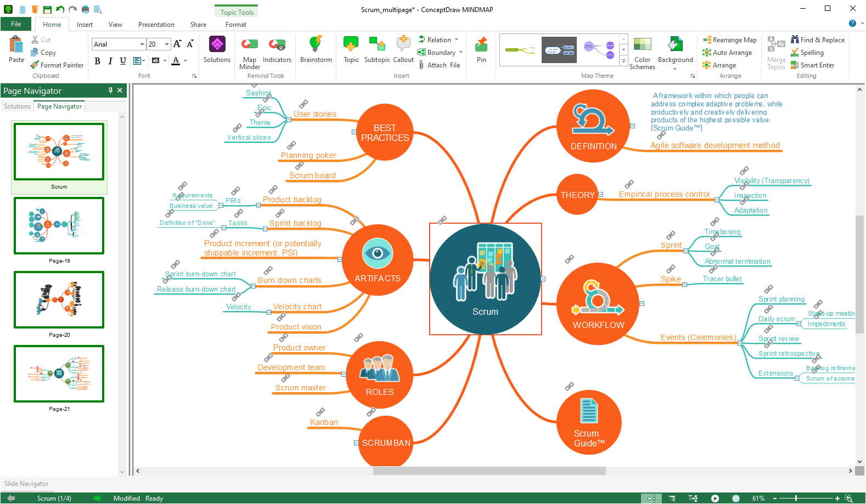Open the Presentation tab
Image resolution: width=866 pixels, height=504 pixels.
(x=156, y=25)
